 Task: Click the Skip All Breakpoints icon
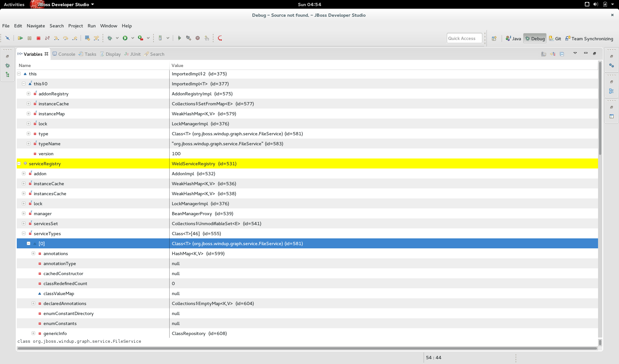7,38
